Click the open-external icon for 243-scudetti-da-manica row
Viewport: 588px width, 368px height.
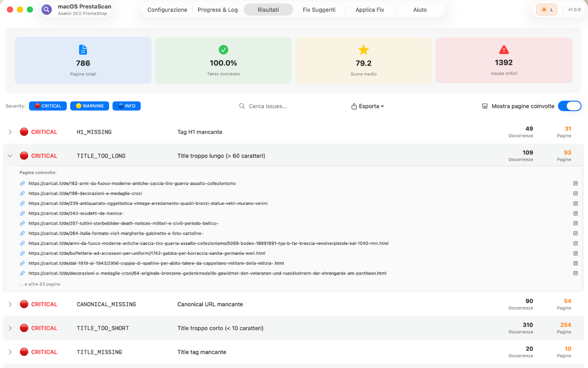click(575, 213)
